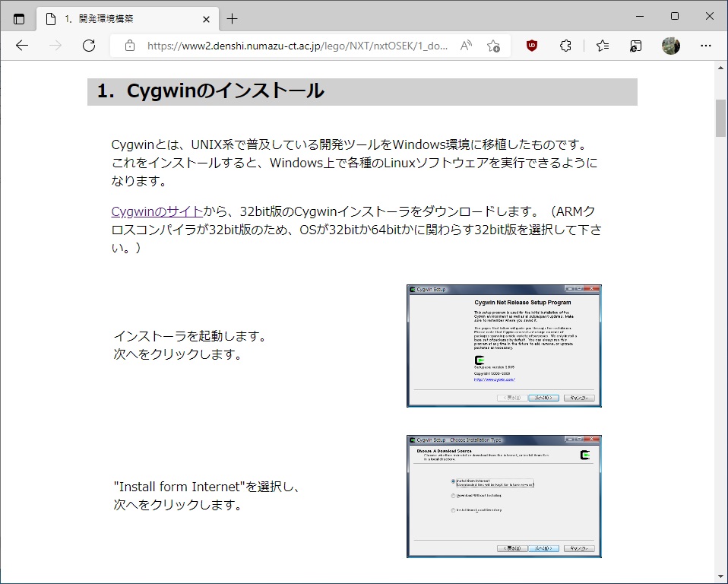Viewport: 728px width, 584px height.
Task: Reload the current page
Action: click(89, 46)
